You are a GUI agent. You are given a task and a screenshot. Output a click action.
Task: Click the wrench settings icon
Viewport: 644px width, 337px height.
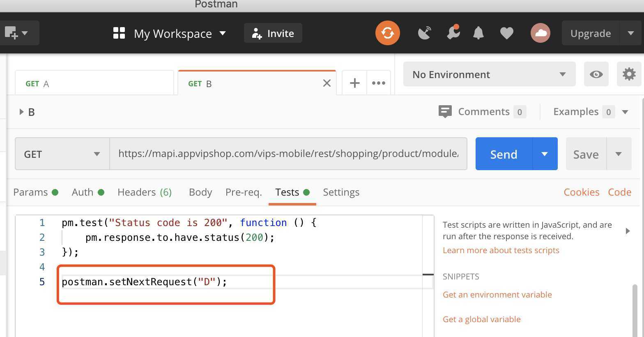pyautogui.click(x=453, y=32)
